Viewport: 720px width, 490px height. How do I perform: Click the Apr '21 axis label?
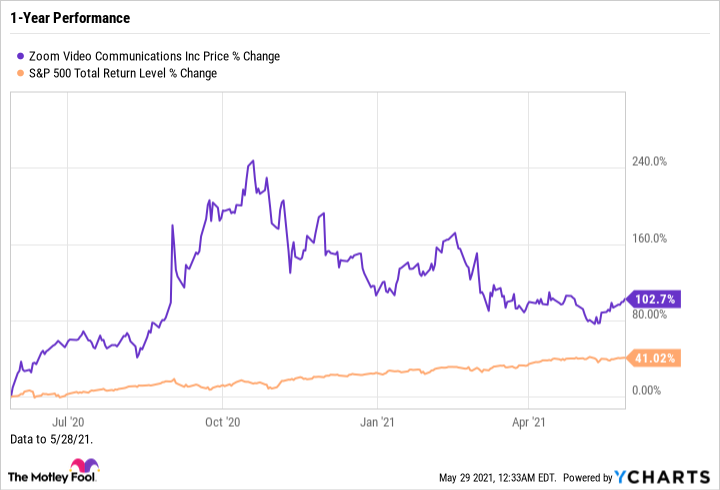click(x=527, y=422)
